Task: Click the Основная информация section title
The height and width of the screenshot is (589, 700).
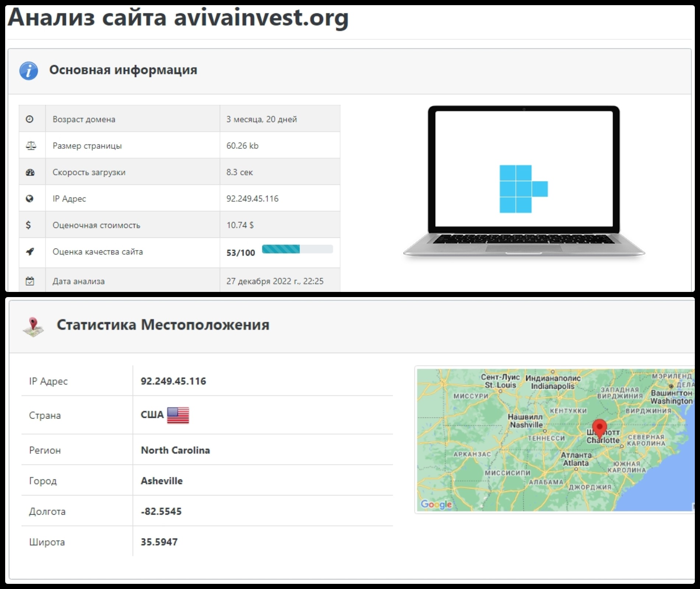Action: pos(123,70)
